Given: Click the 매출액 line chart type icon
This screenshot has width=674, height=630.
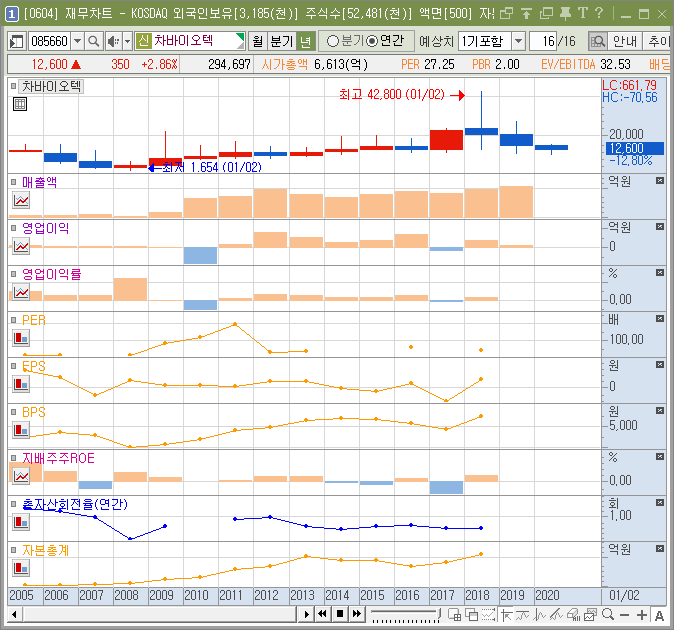Looking at the screenshot, I should point(21,200).
